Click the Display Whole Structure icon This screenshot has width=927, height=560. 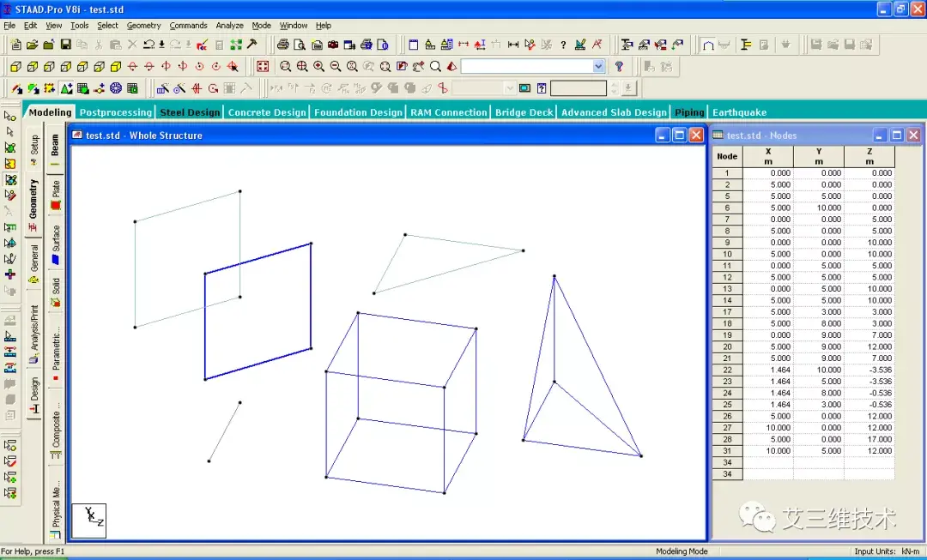(x=263, y=66)
